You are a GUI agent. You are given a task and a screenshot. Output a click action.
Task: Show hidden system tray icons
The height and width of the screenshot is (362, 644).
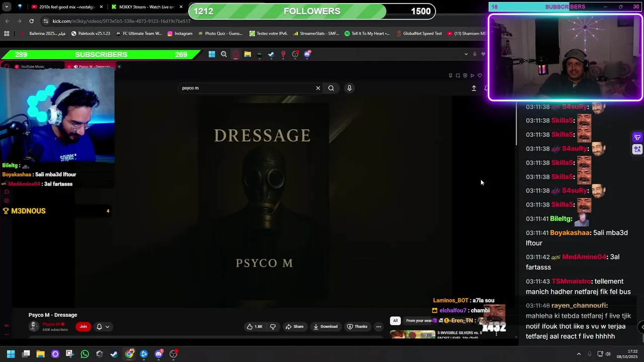coord(579,354)
